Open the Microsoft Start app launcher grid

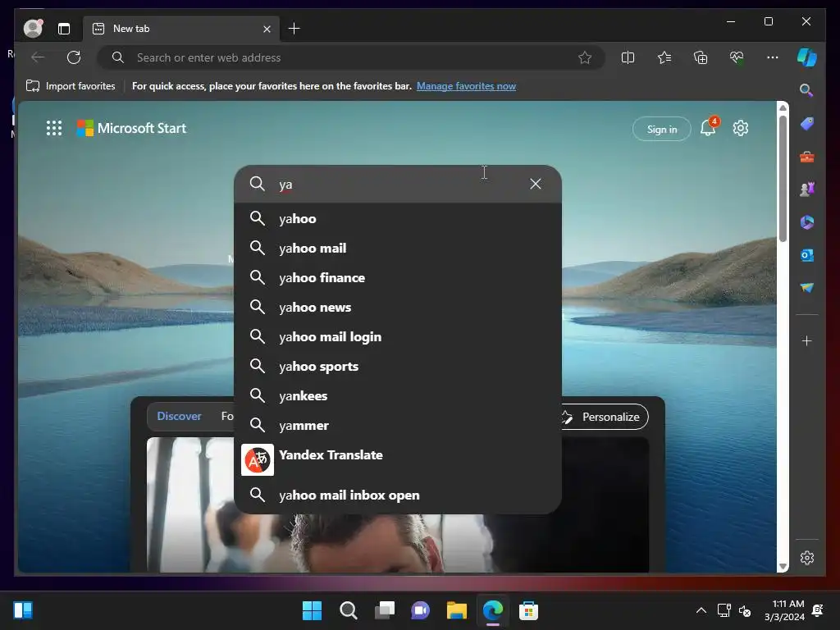pos(54,128)
